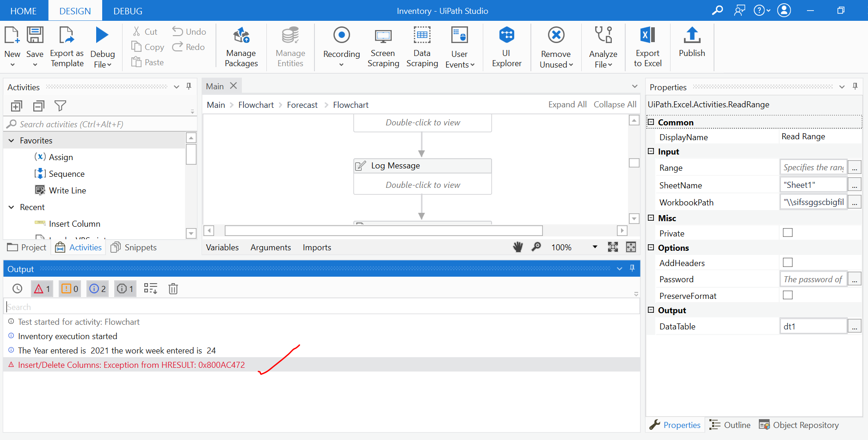Viewport: 868px width, 440px height.
Task: Expand all activities in the Activities panel
Action: pos(16,106)
